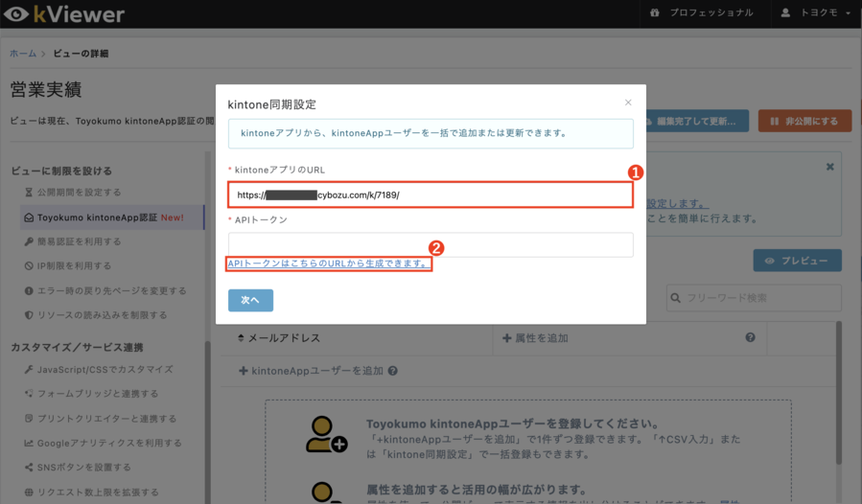The width and height of the screenshot is (862, 504).
Task: Click the user table vertical scrollbar
Action: pyautogui.click(x=839, y=393)
